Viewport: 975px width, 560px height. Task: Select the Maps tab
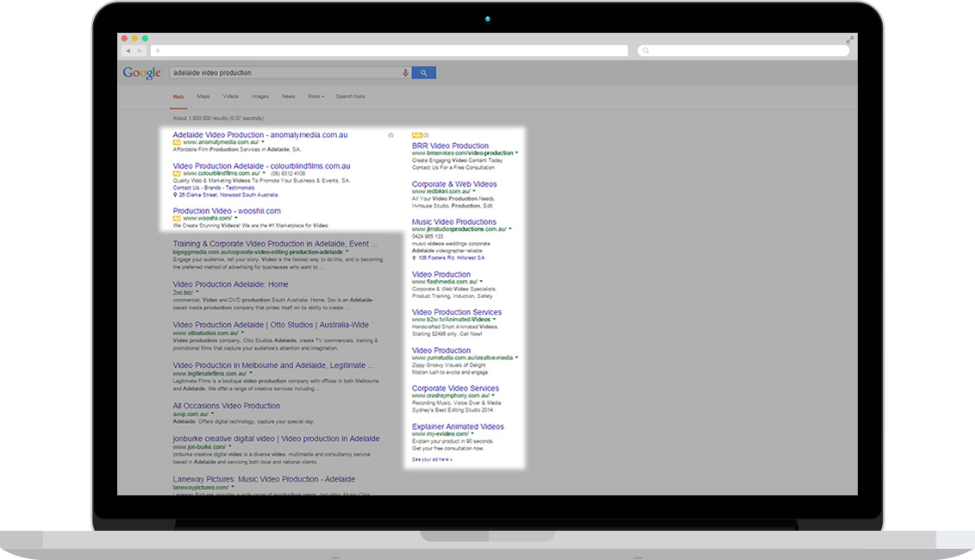point(203,96)
